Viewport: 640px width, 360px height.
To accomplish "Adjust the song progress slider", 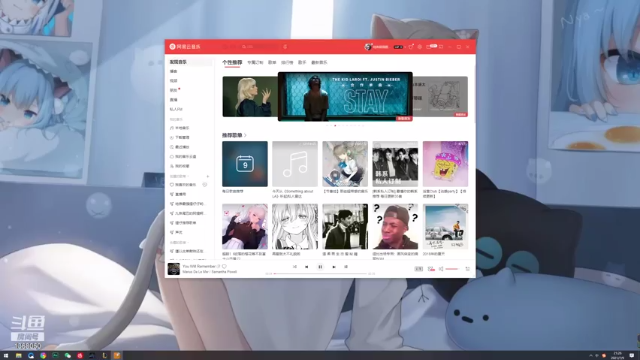I will 320,273.
